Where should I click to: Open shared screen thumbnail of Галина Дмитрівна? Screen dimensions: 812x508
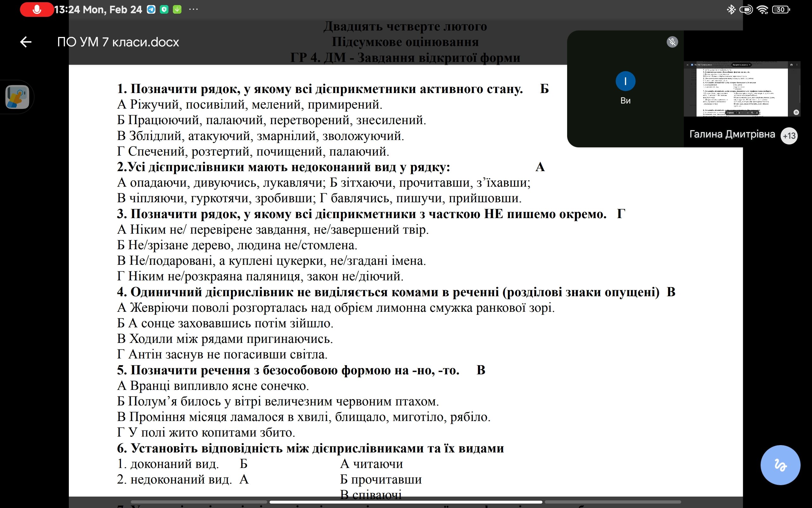742,89
